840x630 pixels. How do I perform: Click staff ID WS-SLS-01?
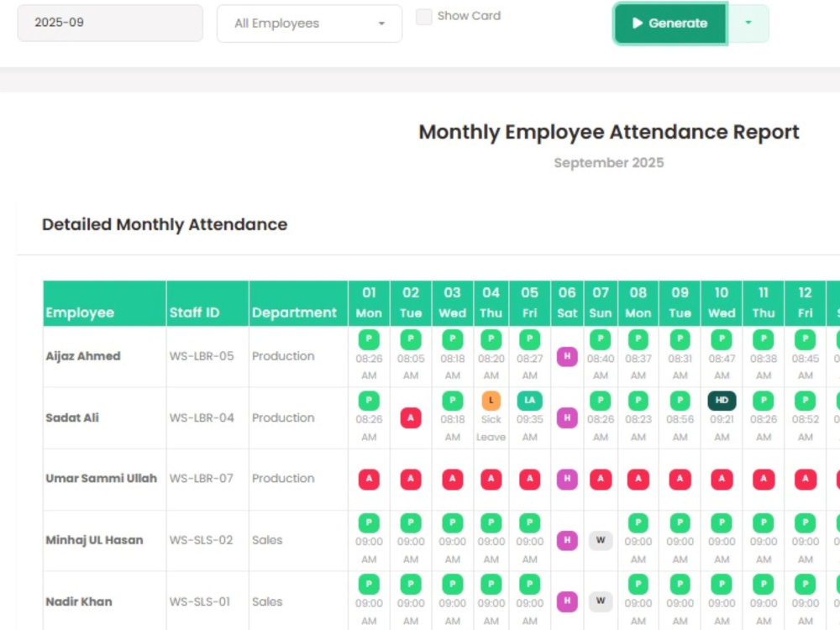tap(200, 601)
